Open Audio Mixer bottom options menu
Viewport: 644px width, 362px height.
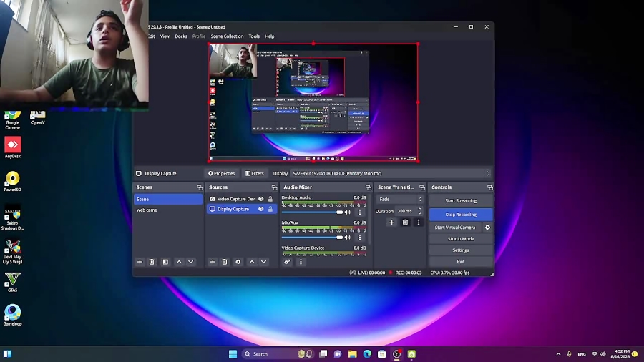pos(301,262)
